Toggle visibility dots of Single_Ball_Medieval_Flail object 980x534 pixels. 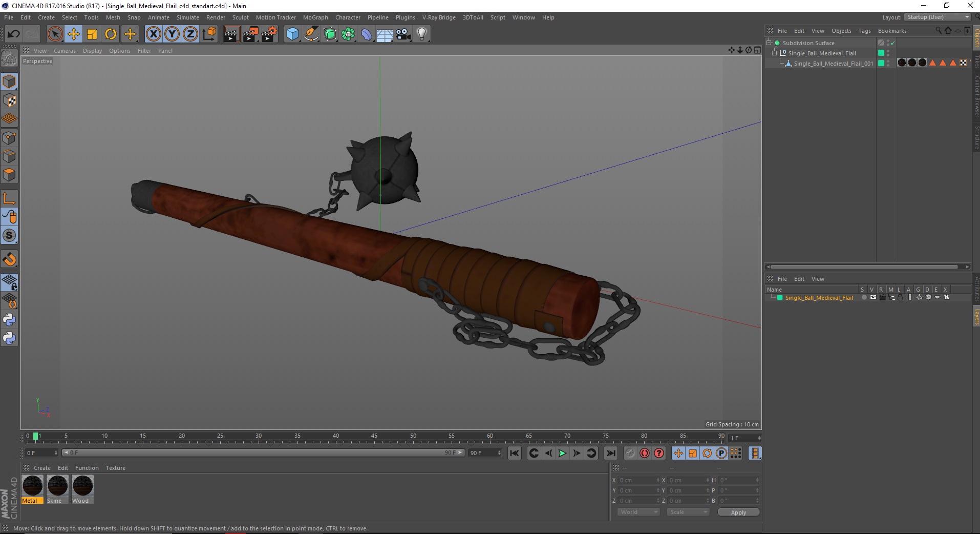pyautogui.click(x=888, y=53)
